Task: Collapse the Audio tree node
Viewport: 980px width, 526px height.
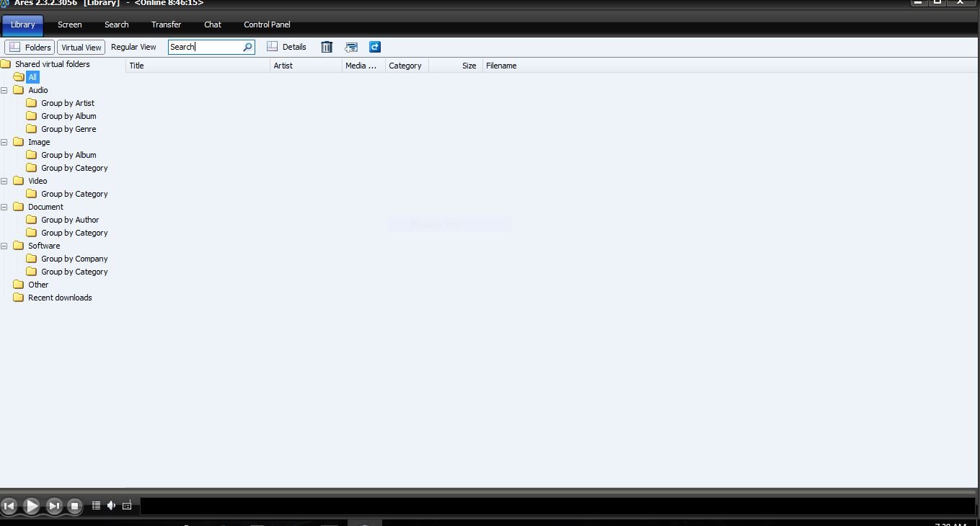Action: coord(4,90)
